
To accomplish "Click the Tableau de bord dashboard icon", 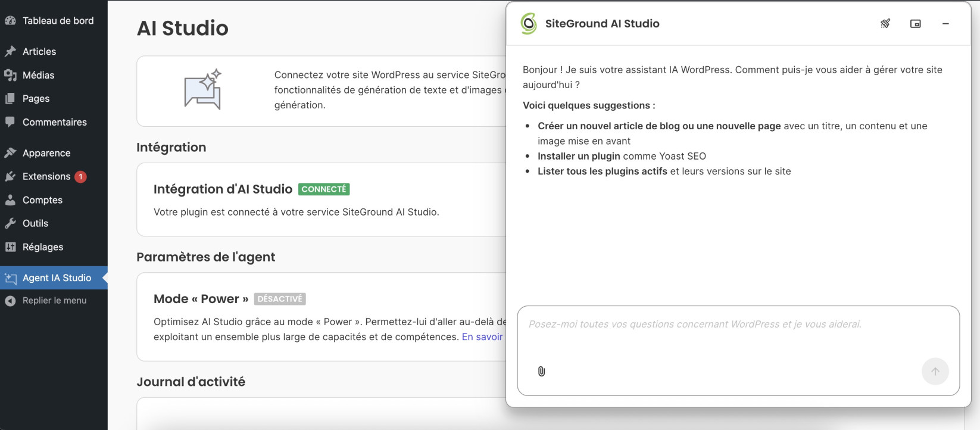I will (x=10, y=20).
